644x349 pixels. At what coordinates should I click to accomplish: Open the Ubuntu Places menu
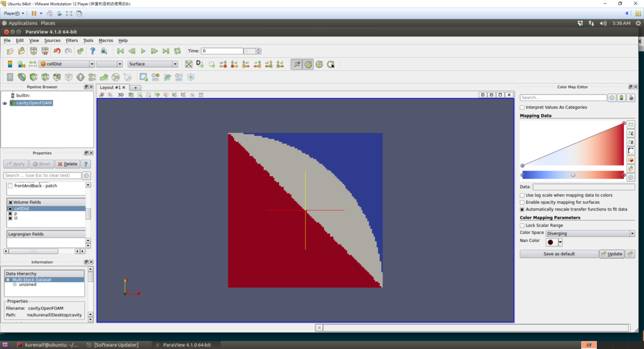(48, 23)
